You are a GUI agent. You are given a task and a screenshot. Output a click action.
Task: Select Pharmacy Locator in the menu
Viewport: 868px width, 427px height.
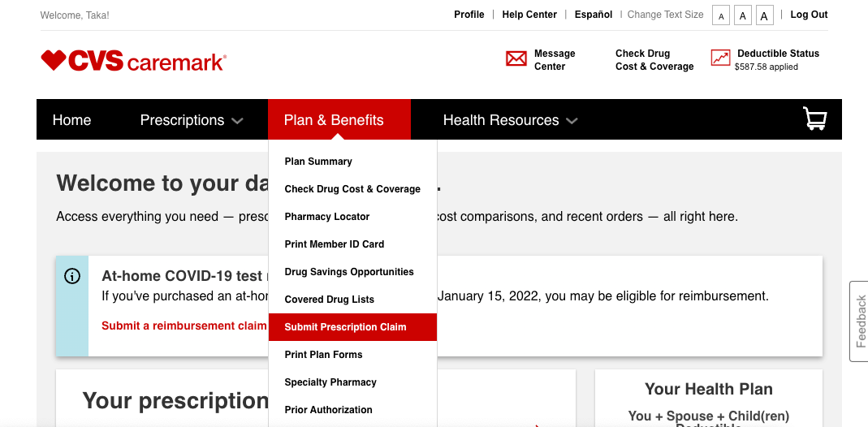(x=327, y=217)
